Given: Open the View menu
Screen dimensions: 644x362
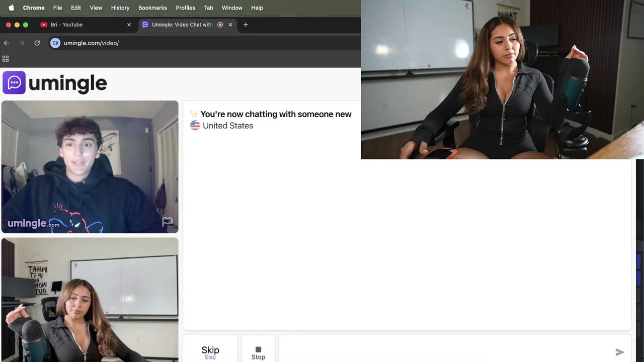Looking at the screenshot, I should pyautogui.click(x=96, y=8).
